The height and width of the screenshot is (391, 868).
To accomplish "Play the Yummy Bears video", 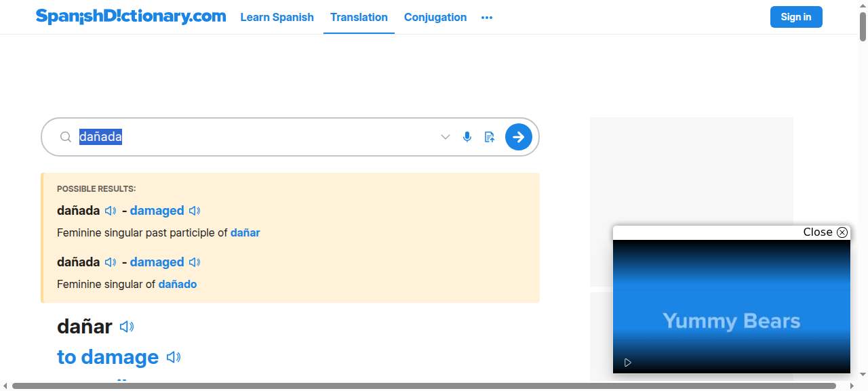I will point(628,363).
